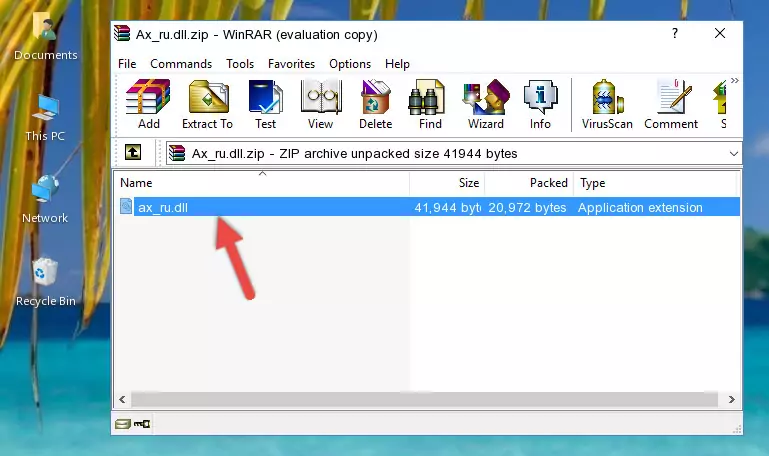The image size is (769, 456).
Task: Open the View file tool
Action: point(321,104)
